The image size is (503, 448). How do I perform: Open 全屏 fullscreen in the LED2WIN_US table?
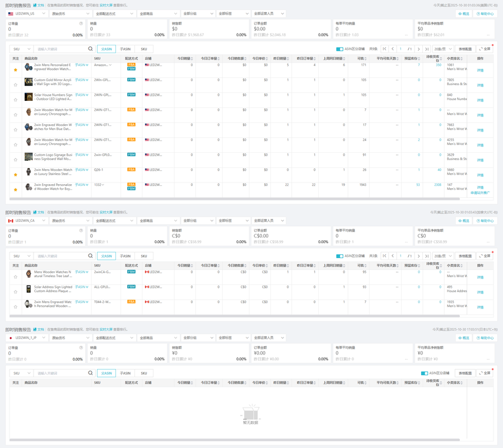pos(485,49)
